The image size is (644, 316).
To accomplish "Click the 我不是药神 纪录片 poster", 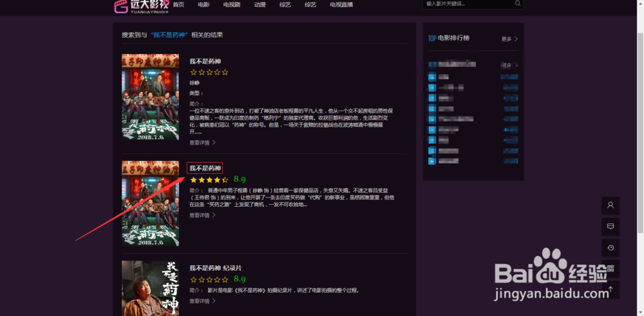I will coord(150,288).
